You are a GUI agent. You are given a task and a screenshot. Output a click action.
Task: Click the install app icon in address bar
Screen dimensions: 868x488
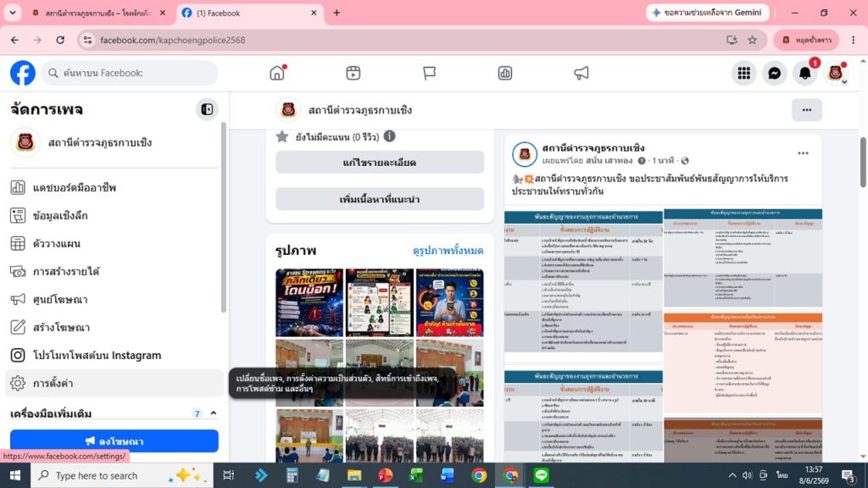[732, 40]
